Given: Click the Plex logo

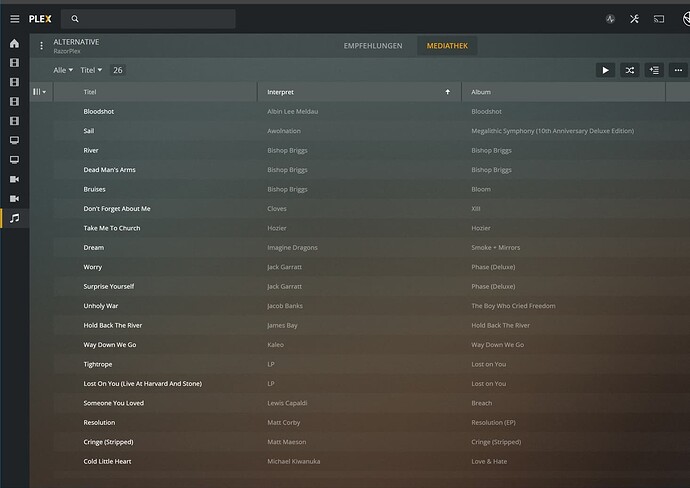Looking at the screenshot, I should pyautogui.click(x=40, y=19).
